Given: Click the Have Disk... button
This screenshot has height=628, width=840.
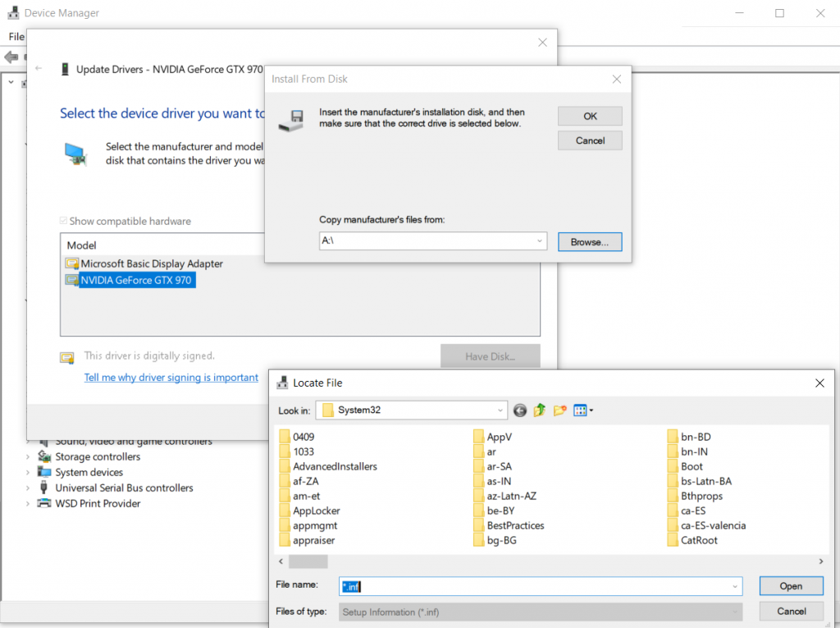Looking at the screenshot, I should pos(491,356).
